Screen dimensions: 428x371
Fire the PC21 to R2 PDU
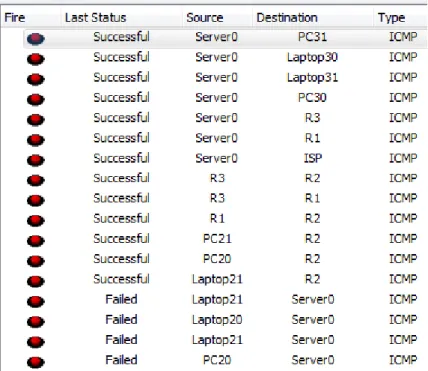pos(36,241)
